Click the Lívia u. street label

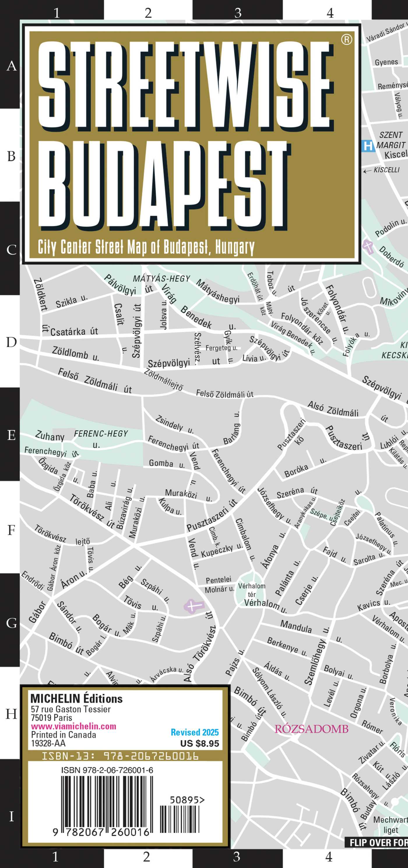coord(254,358)
